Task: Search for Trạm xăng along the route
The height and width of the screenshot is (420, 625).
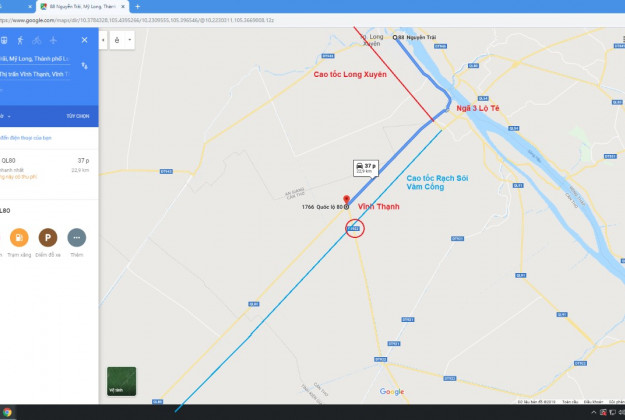Action: tap(19, 237)
